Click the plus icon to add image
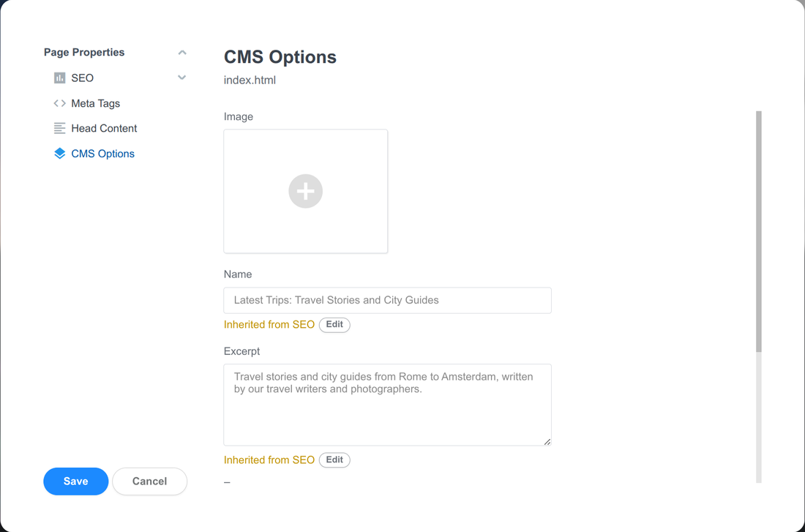This screenshot has height=532, width=805. pyautogui.click(x=305, y=191)
